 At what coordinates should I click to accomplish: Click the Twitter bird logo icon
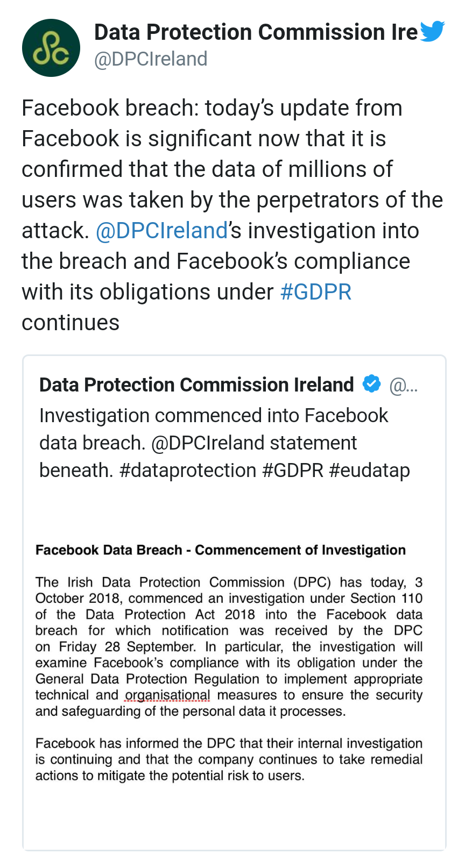(x=432, y=31)
